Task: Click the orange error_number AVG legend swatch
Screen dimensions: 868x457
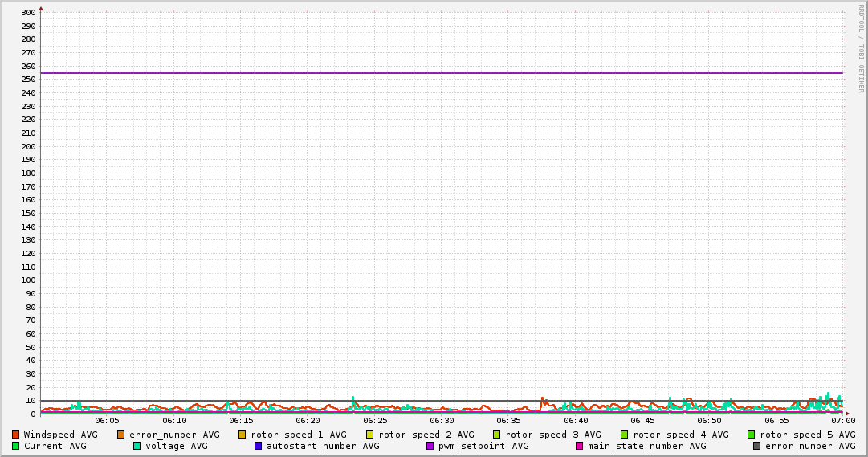Action: coord(120,435)
